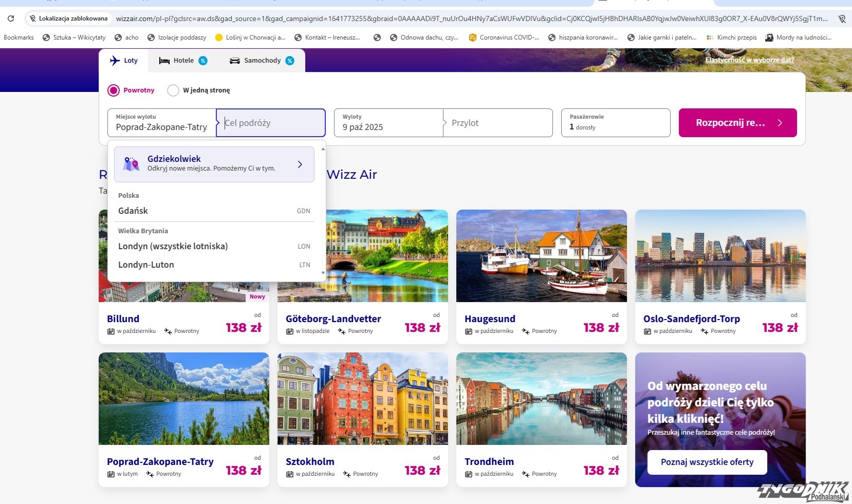Open the Trondheim destination card image
The height and width of the screenshot is (504, 852).
(x=541, y=399)
